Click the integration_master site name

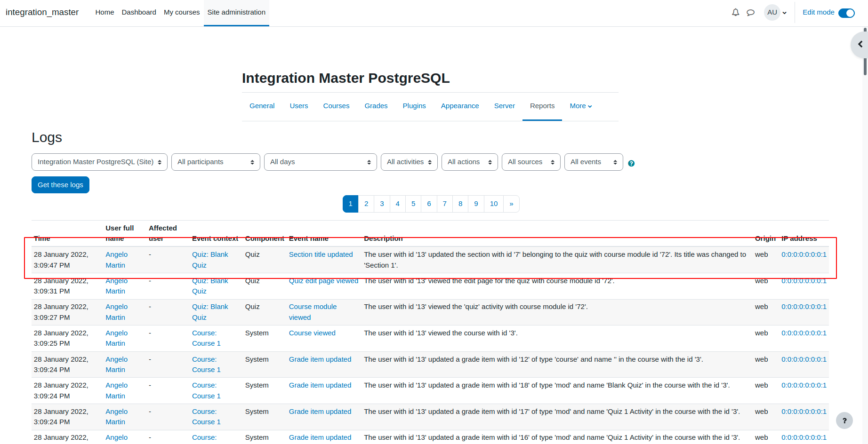tap(42, 12)
